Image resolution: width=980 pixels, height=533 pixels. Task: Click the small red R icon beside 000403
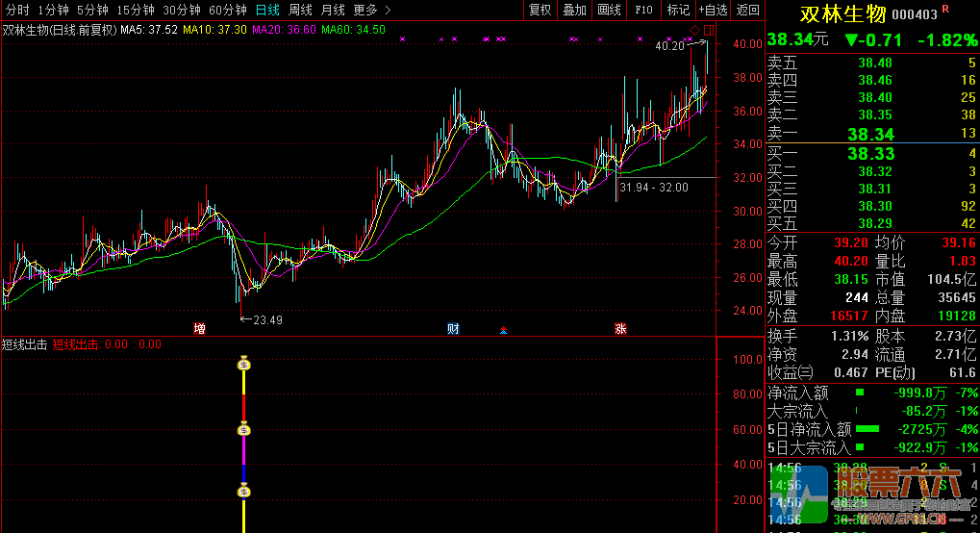click(x=944, y=9)
